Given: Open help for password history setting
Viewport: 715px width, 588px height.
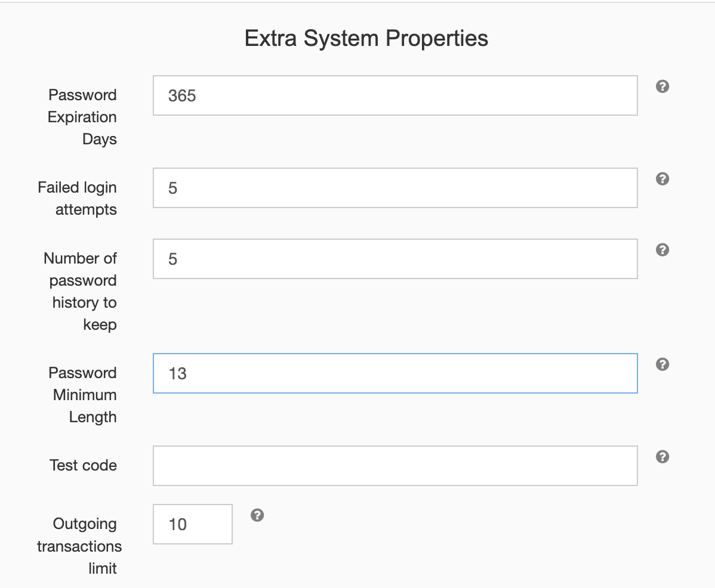Looking at the screenshot, I should click(662, 250).
